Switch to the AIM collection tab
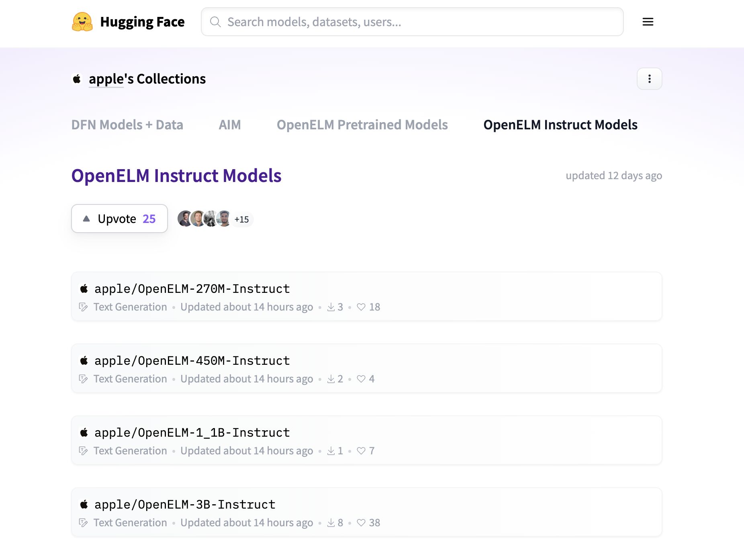The height and width of the screenshot is (560, 744). point(229,125)
